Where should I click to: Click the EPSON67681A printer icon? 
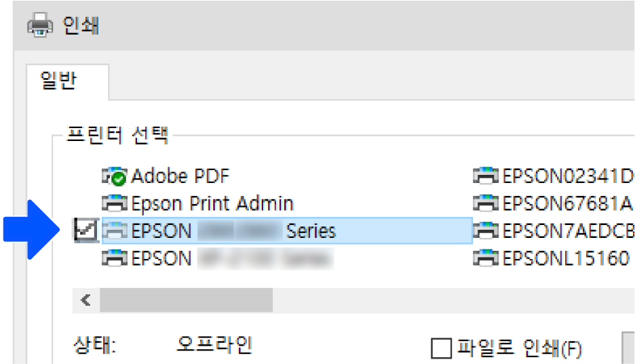(x=486, y=203)
